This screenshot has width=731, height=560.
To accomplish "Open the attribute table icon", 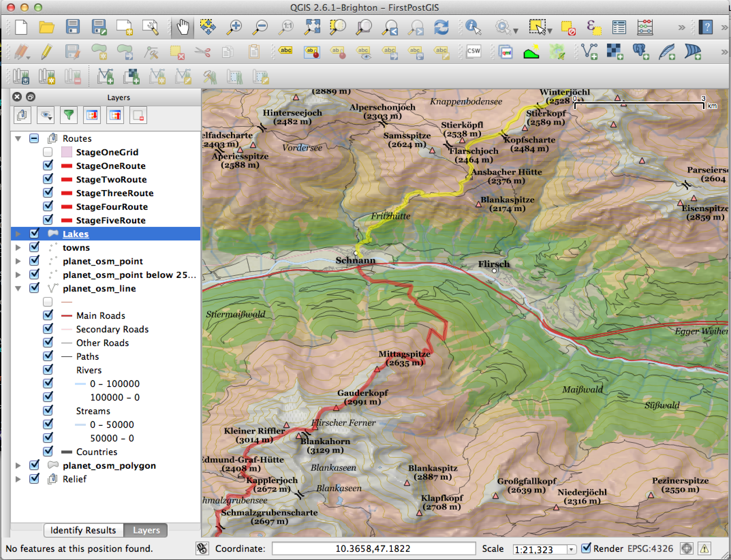I will tap(619, 27).
